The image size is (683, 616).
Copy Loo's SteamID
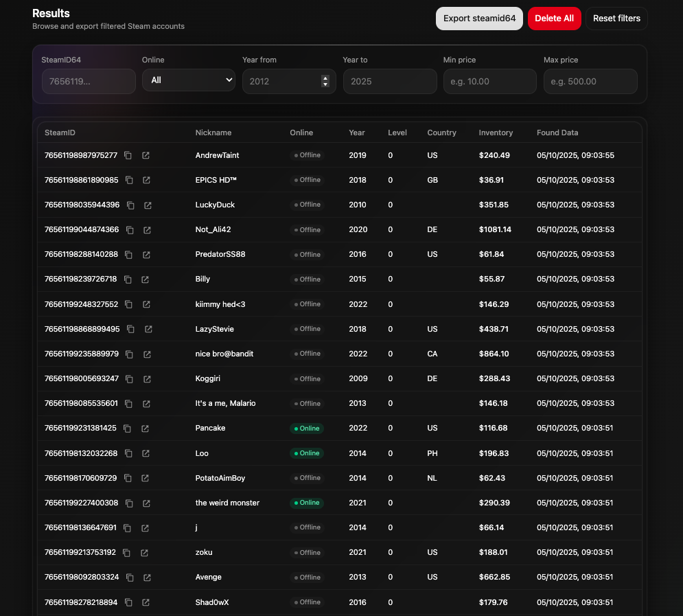pos(128,453)
